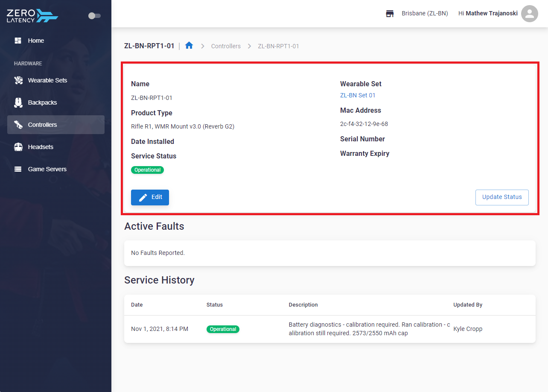The width and height of the screenshot is (548, 392).
Task: Open Headsets section
Action: (x=56, y=147)
